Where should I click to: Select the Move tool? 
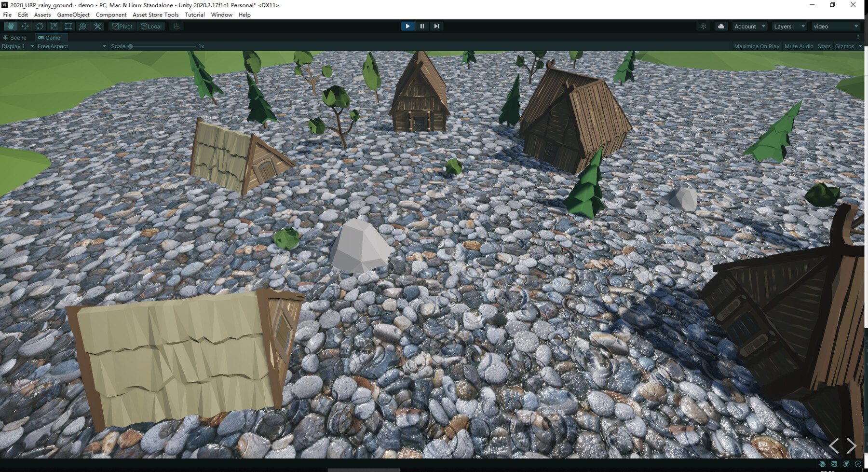pos(25,26)
